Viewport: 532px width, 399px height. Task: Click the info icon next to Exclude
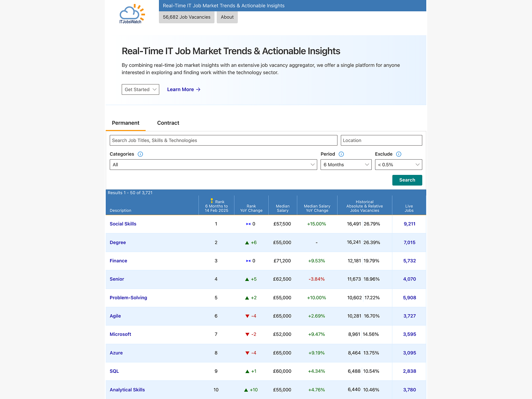pyautogui.click(x=399, y=154)
